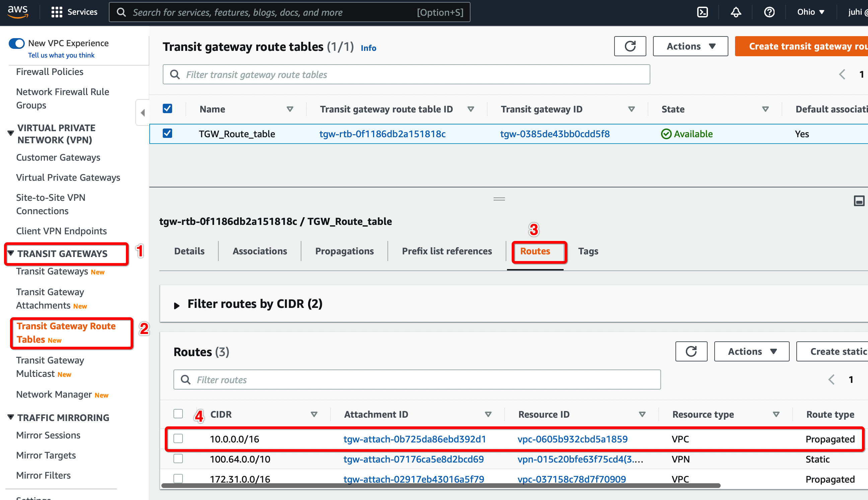Open attachment tgw-attach-0b725da86ebd392d1 link
This screenshot has width=868, height=500.
pyautogui.click(x=415, y=439)
